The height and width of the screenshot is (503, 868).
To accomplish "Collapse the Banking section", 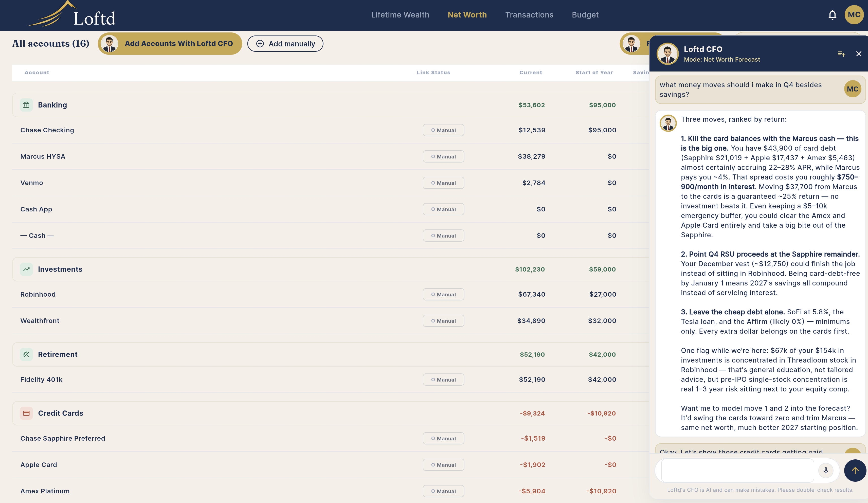I will (x=331, y=105).
